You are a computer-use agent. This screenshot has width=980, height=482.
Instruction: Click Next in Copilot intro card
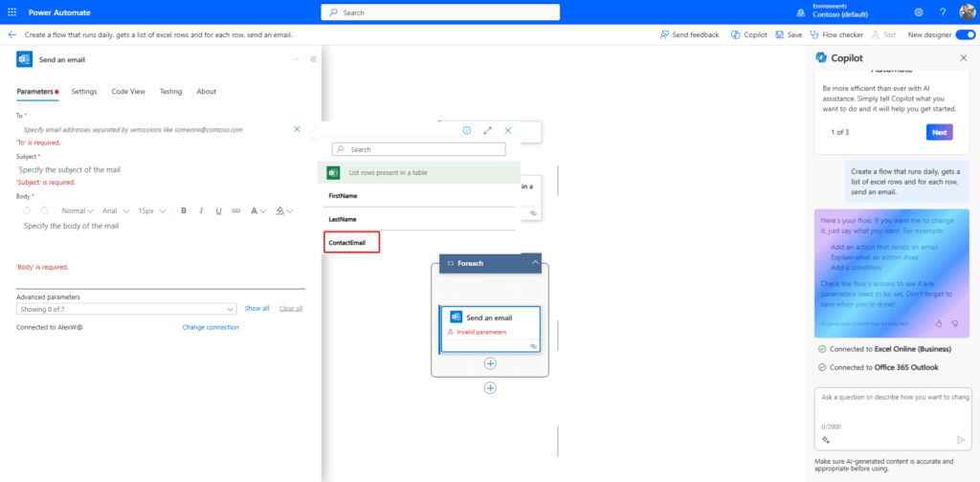(x=939, y=132)
